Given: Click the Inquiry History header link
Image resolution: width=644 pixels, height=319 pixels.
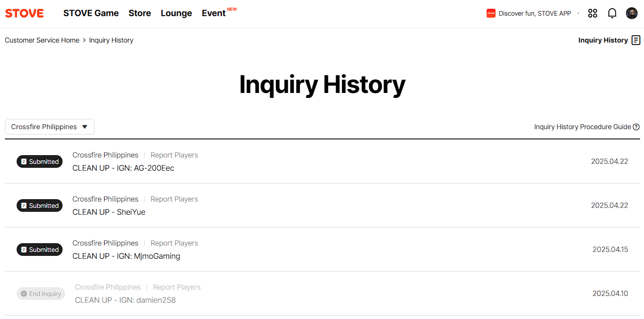Looking at the screenshot, I should click(x=603, y=40).
